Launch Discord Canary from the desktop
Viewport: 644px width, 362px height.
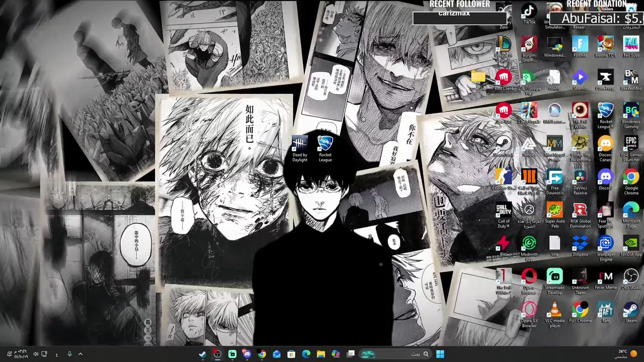[605, 149]
